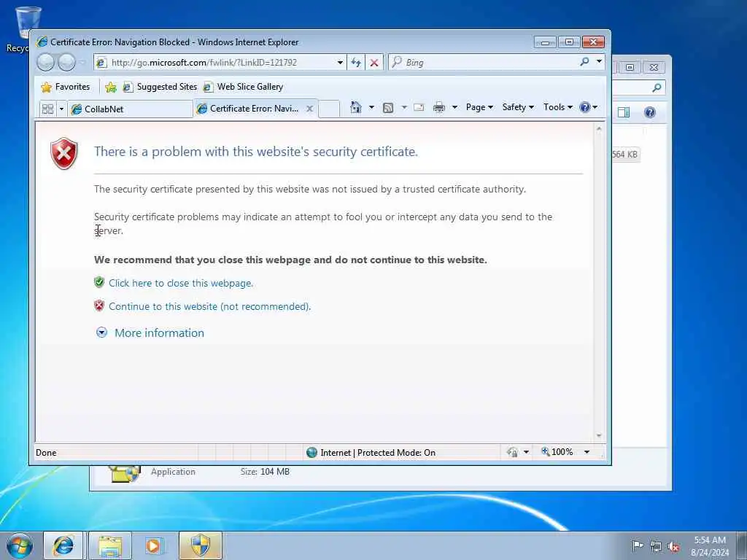This screenshot has height=560, width=747.
Task: Click Add to Favorites Bar icon
Action: (111, 87)
